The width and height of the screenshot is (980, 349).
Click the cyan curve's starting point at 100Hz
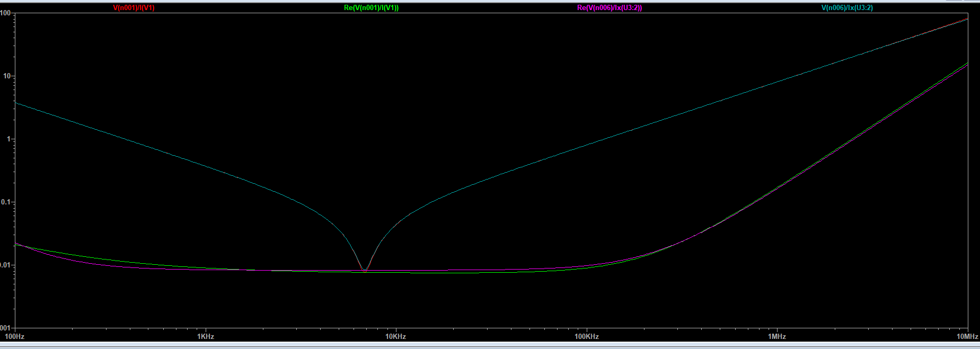16,103
